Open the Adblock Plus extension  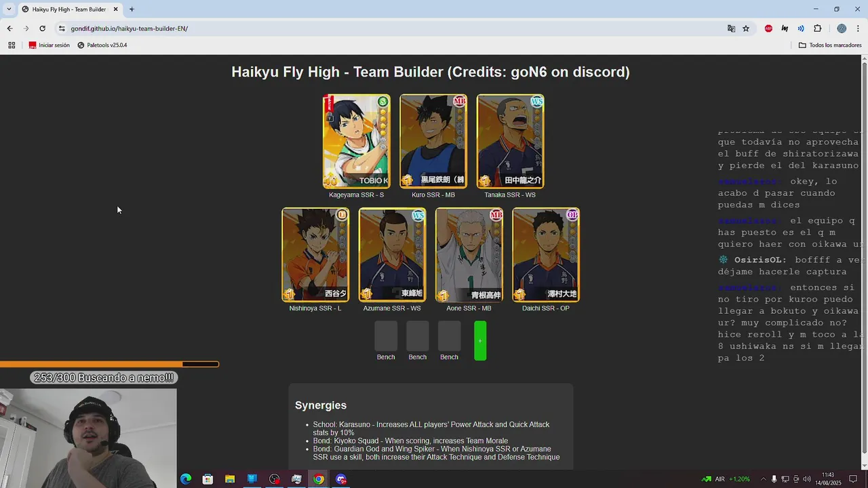click(x=768, y=28)
